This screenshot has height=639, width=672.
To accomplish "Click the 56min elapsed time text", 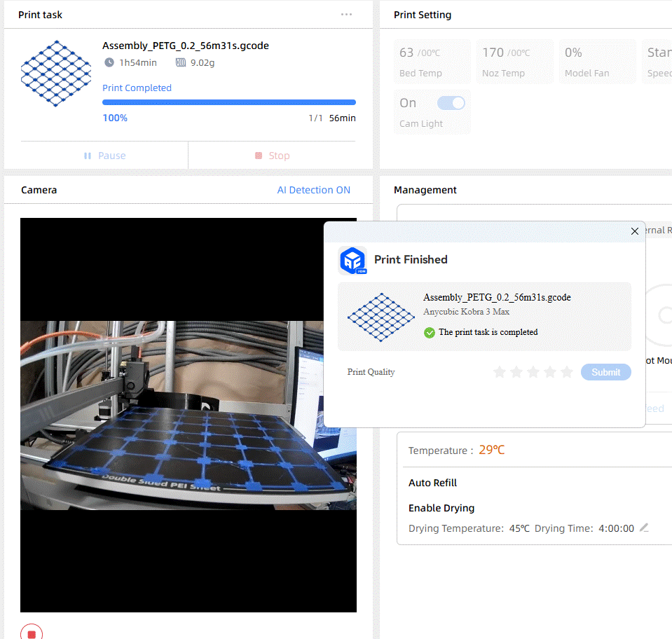I will [x=342, y=118].
